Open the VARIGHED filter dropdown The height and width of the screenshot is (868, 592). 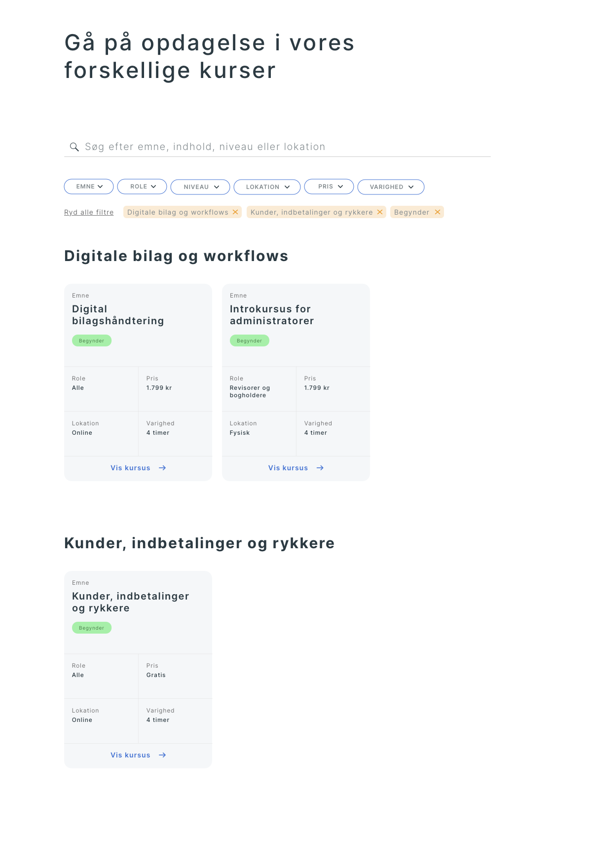tap(391, 187)
